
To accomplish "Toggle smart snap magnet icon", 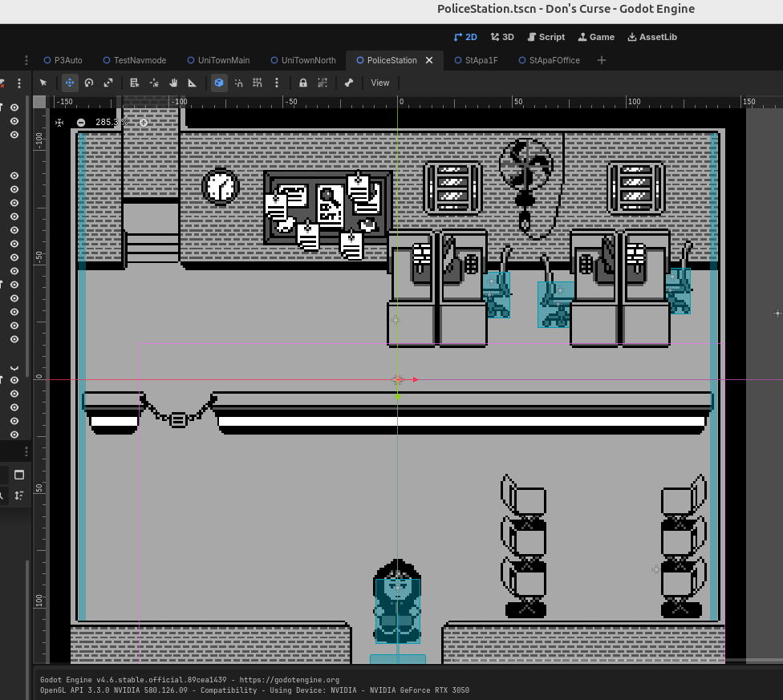I will (x=239, y=83).
